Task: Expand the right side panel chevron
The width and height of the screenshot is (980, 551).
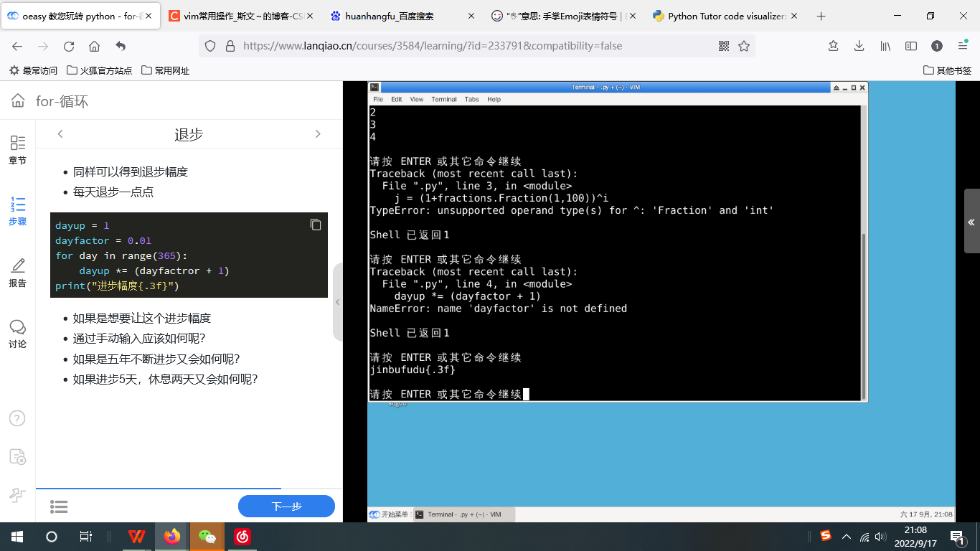Action: (x=971, y=222)
